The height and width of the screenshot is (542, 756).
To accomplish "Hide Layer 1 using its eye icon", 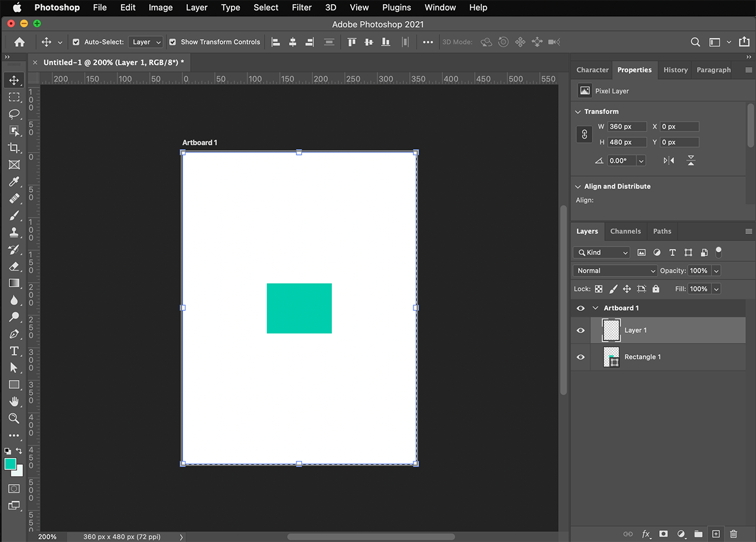I will pyautogui.click(x=581, y=330).
